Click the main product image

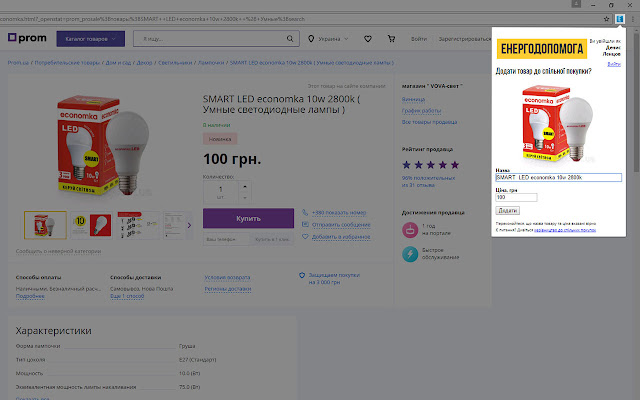pos(103,144)
